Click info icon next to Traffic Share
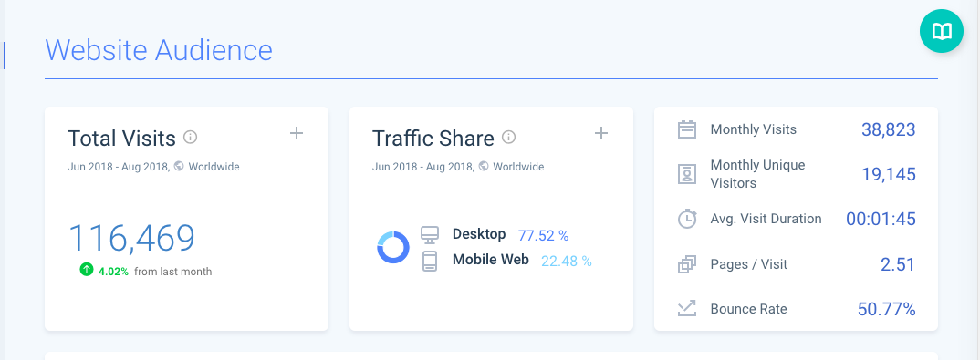This screenshot has width=980, height=360. (509, 137)
